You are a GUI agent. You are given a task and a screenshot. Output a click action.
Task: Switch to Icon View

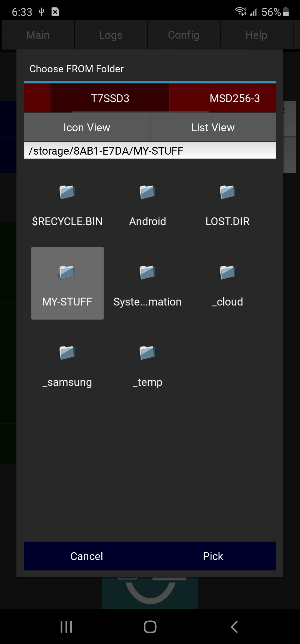coord(87,128)
